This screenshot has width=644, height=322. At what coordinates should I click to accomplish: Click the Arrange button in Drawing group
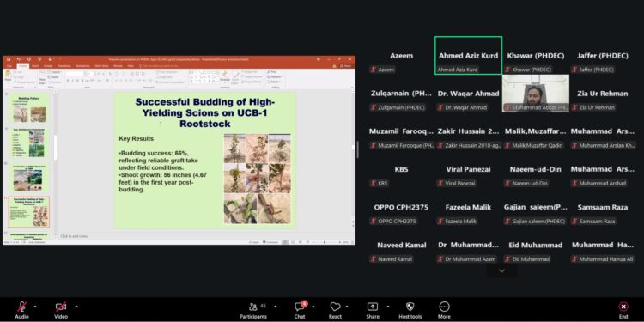(225, 76)
